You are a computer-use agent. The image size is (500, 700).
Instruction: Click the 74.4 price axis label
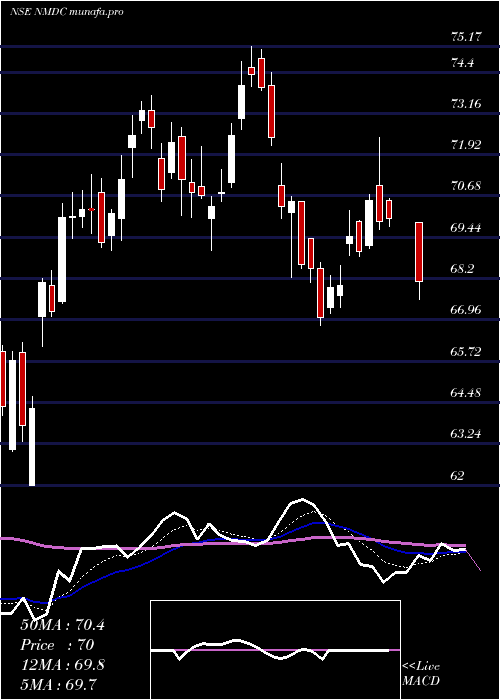(462, 63)
